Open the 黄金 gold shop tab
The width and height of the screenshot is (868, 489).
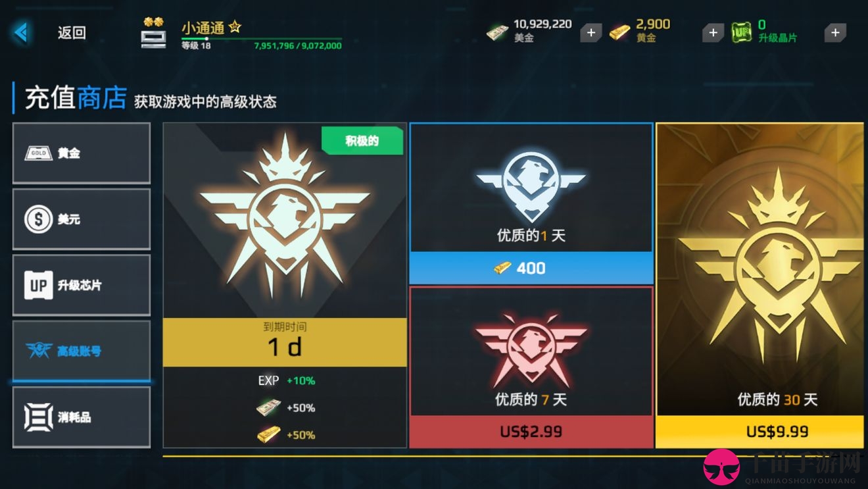click(x=82, y=153)
